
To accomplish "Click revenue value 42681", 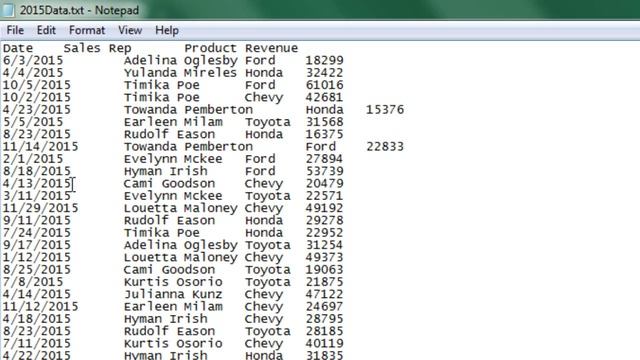I will click(324, 97).
